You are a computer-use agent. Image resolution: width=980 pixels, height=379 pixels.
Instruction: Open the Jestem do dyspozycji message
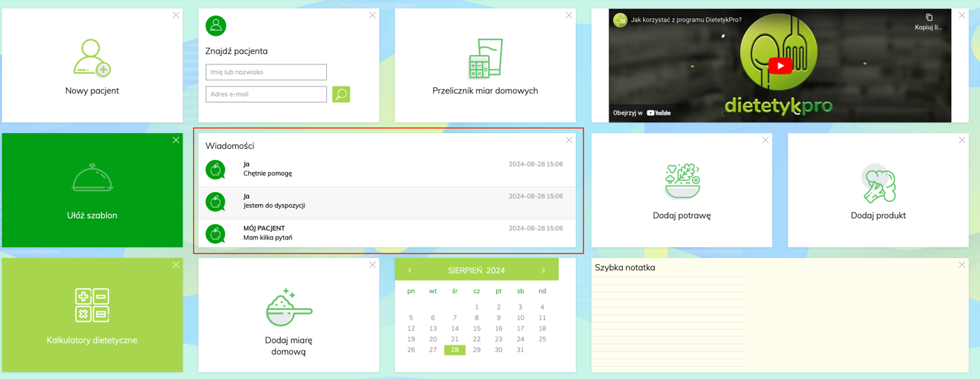[388, 203]
